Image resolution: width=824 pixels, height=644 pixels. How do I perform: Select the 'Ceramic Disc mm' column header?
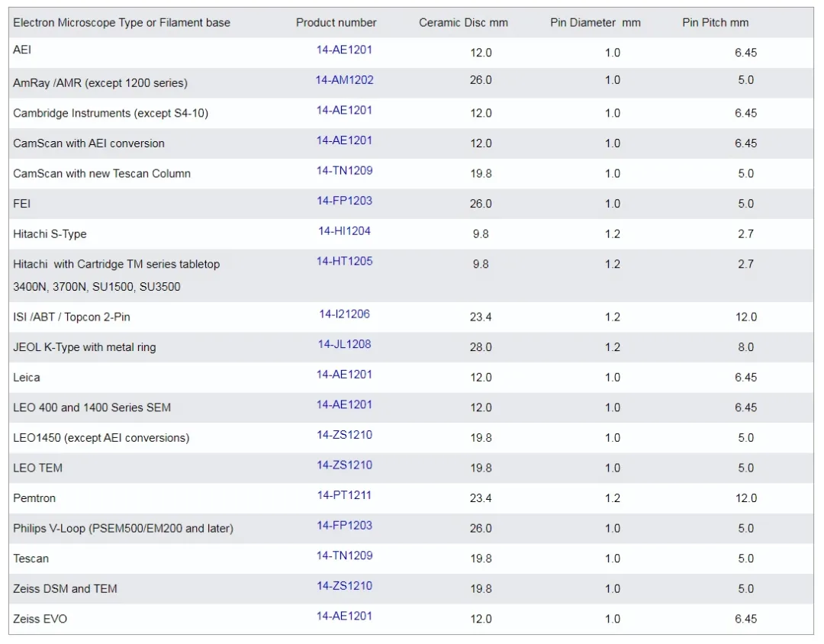click(x=464, y=23)
